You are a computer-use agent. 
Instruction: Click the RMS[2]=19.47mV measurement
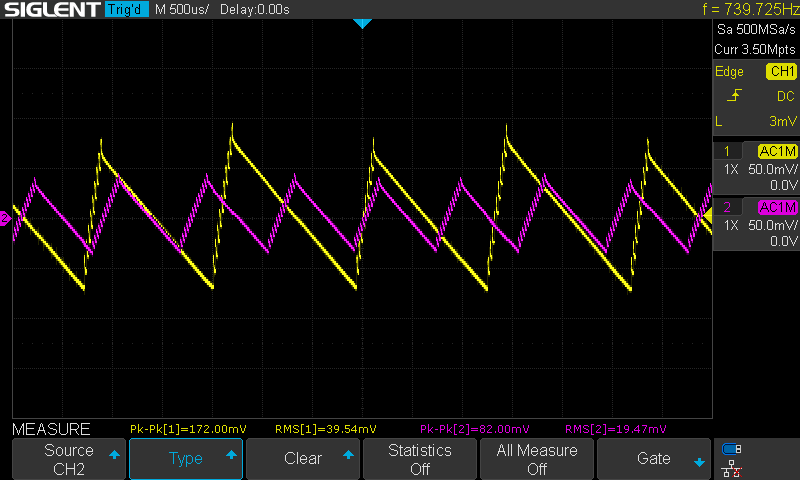[615, 429]
